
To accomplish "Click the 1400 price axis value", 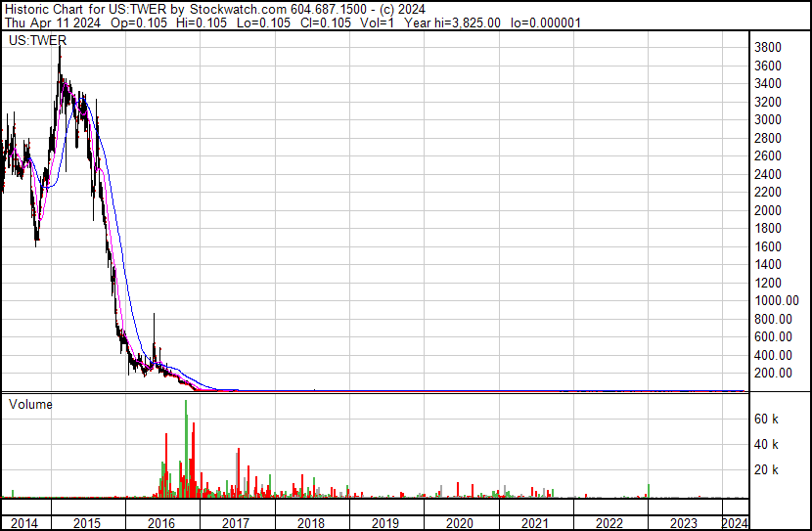I will 767,264.
